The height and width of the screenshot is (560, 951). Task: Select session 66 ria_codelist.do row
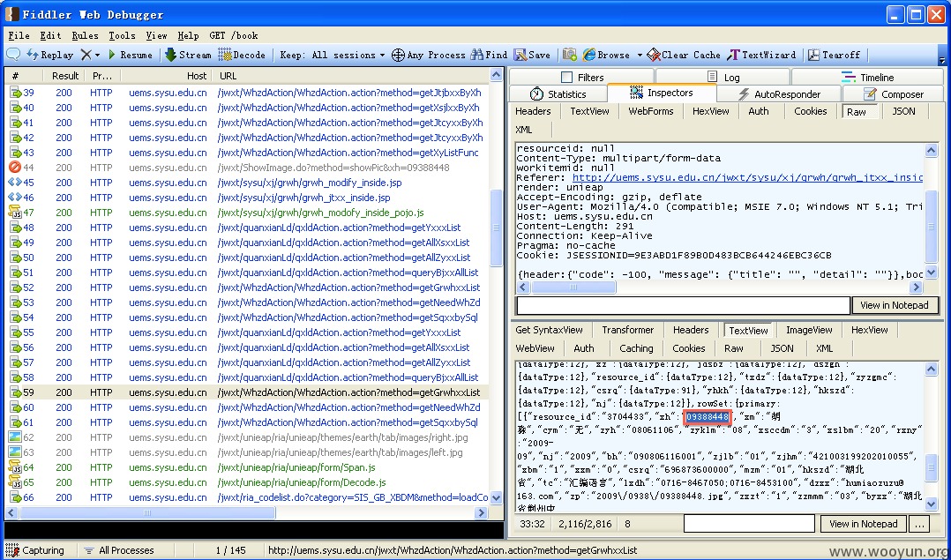(x=248, y=497)
